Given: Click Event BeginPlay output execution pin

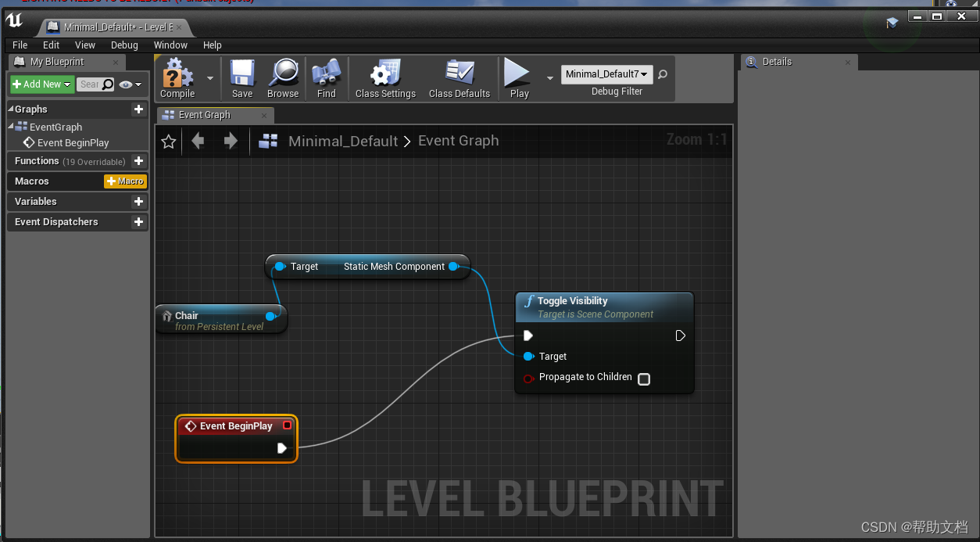Looking at the screenshot, I should 282,448.
